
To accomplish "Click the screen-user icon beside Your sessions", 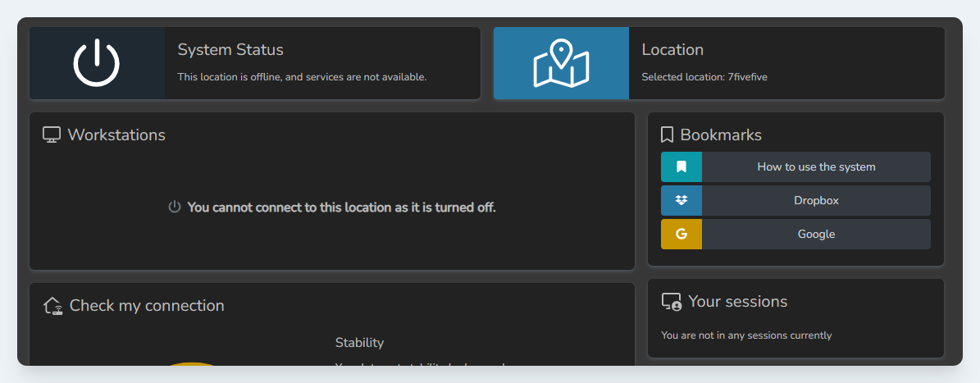I will [672, 302].
